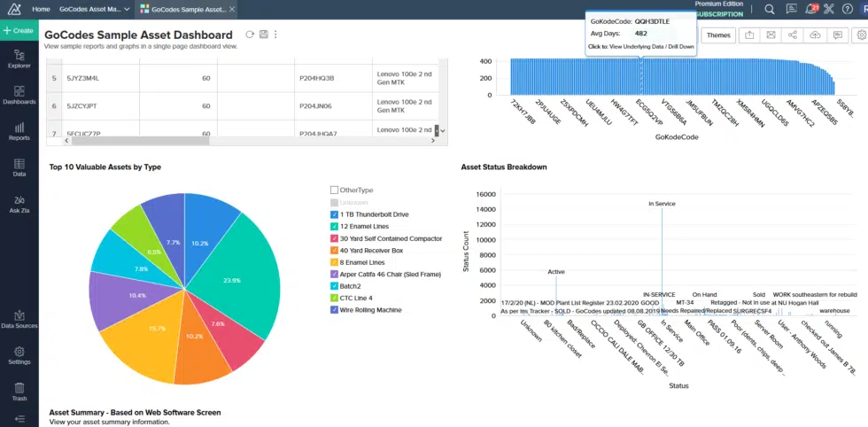Open the email dashboard envelope icon
868x427 pixels.
coord(771,35)
